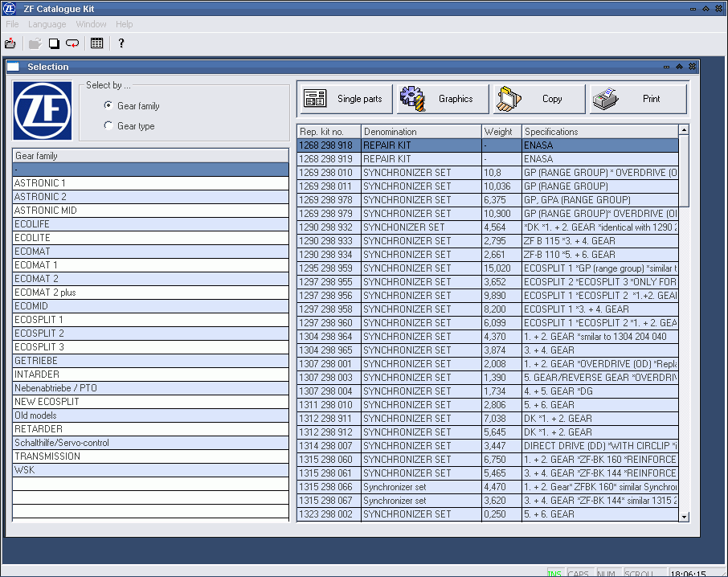
Task: Select the Gear type radio button
Action: pyautogui.click(x=108, y=126)
